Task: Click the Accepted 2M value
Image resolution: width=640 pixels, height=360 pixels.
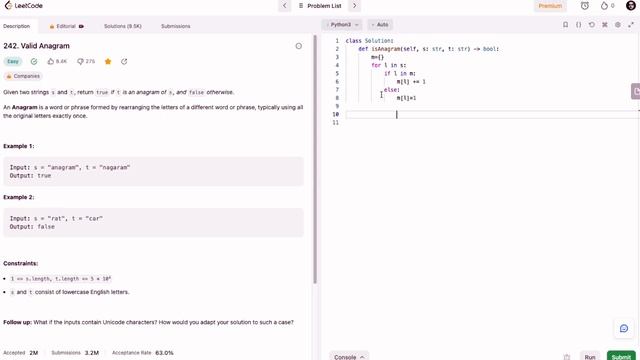Action: (x=34, y=353)
